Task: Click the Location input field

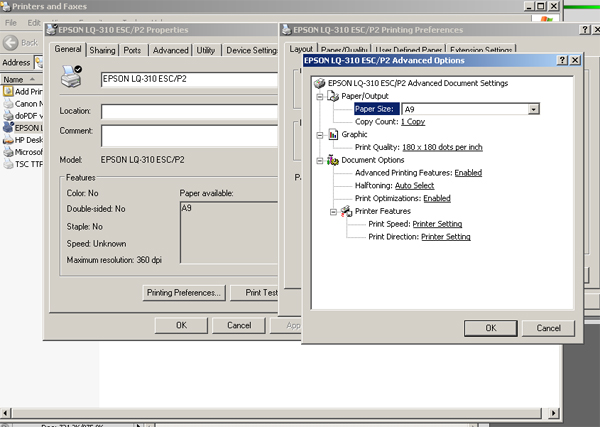Action: coord(189,111)
